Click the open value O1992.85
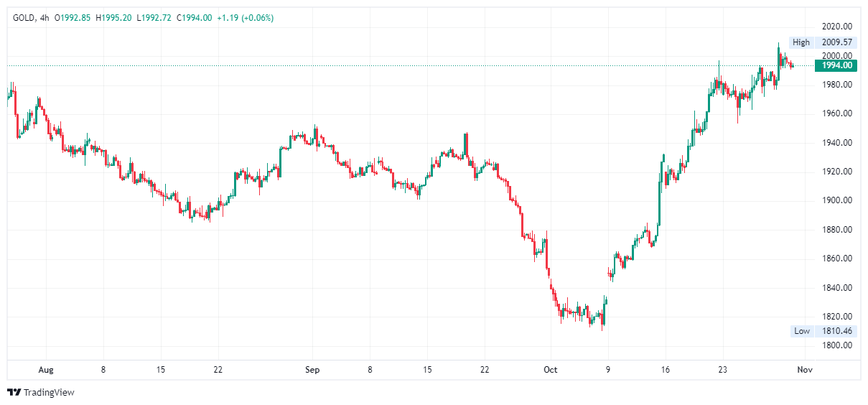The width and height of the screenshot is (868, 405). (x=77, y=17)
